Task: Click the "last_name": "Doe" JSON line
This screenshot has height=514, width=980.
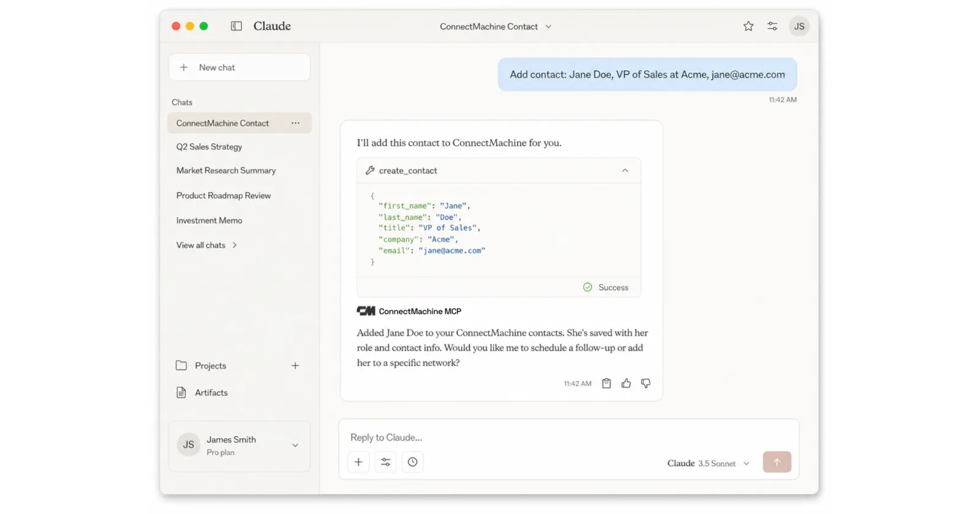Action: (420, 217)
